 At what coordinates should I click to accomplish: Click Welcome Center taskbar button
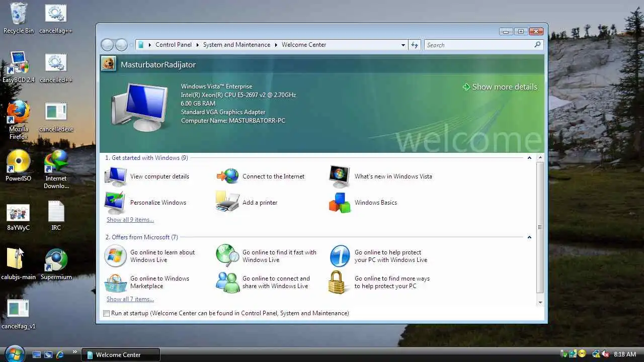(121, 354)
